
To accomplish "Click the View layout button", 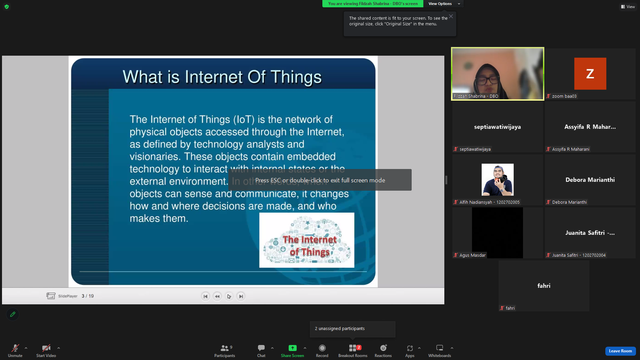I will (x=628, y=7).
